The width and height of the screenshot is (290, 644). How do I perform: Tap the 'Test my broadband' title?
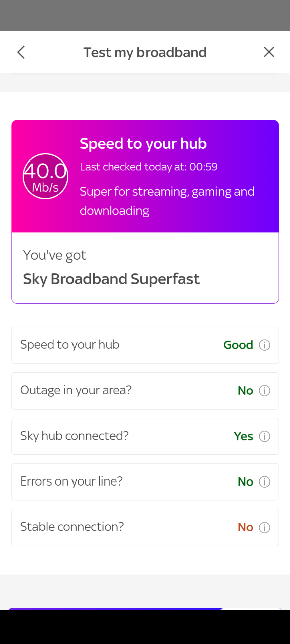(145, 52)
